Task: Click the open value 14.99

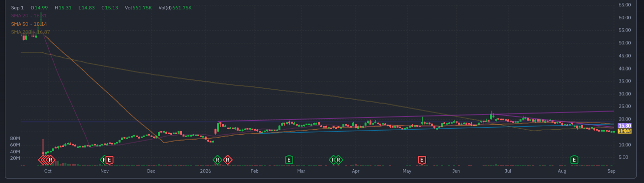Action: point(41,8)
